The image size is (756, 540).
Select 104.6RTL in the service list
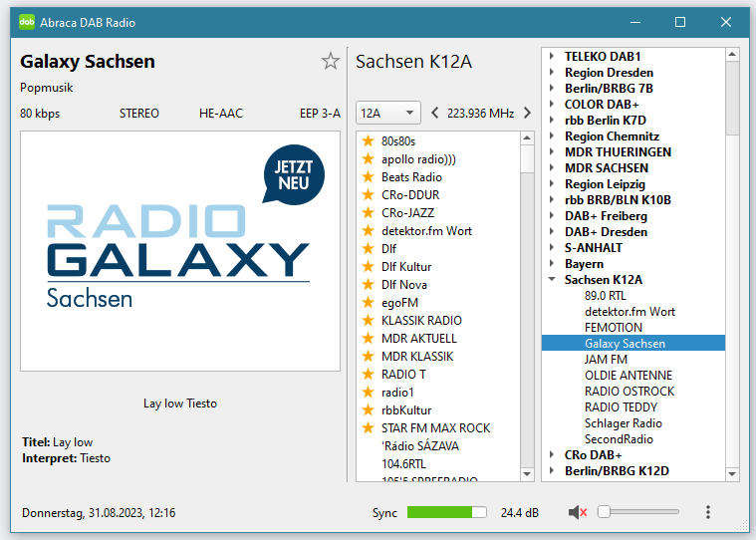403,464
